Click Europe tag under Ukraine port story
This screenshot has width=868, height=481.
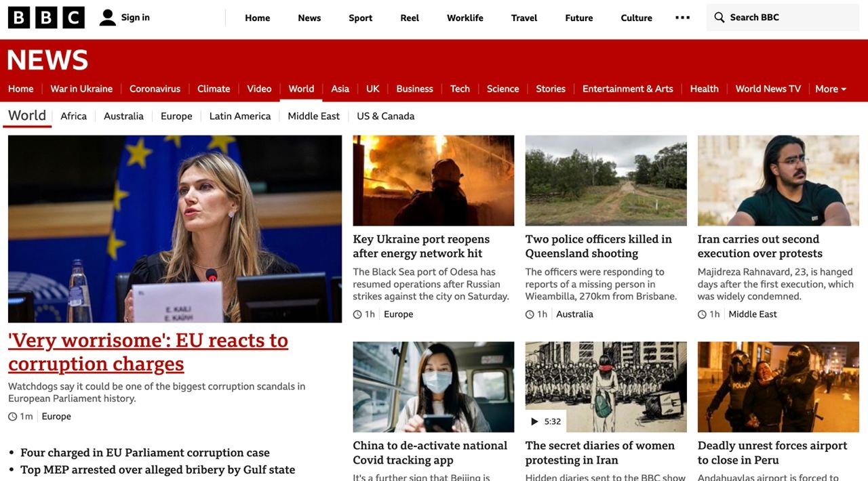click(398, 314)
